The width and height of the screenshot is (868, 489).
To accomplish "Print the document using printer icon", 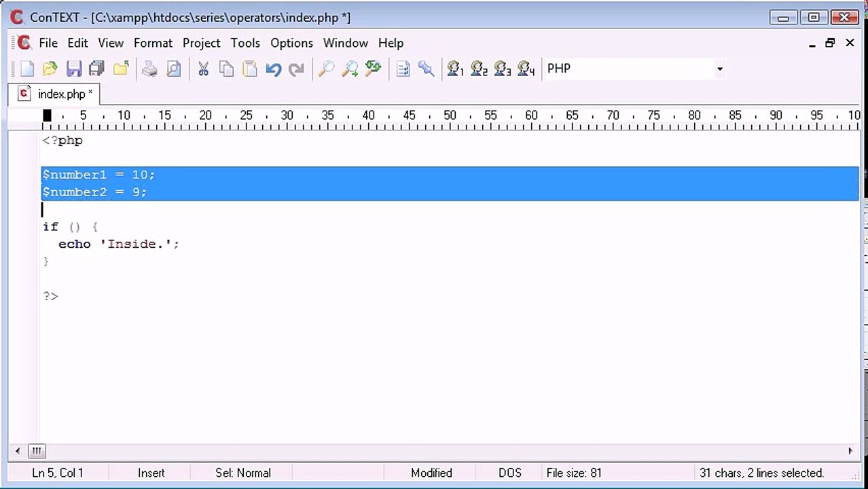I will 150,69.
